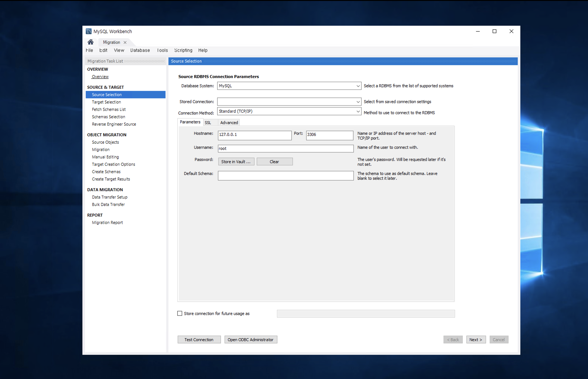Switch to the Advanced tab

point(229,123)
